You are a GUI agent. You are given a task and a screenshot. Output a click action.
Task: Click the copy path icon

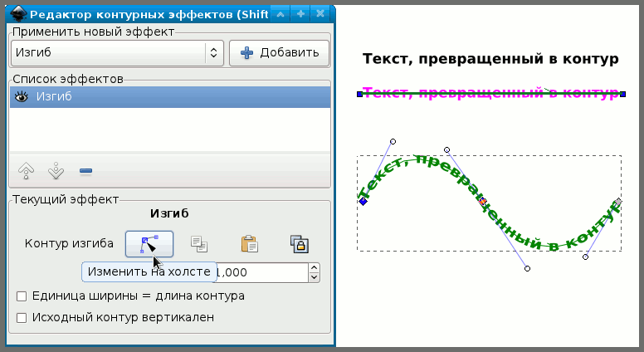coord(199,243)
